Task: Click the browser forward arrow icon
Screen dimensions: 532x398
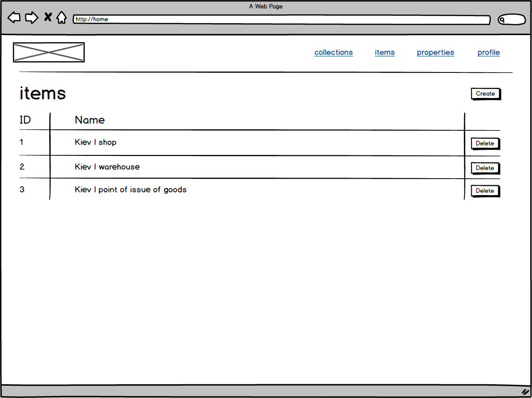Action: [32, 18]
